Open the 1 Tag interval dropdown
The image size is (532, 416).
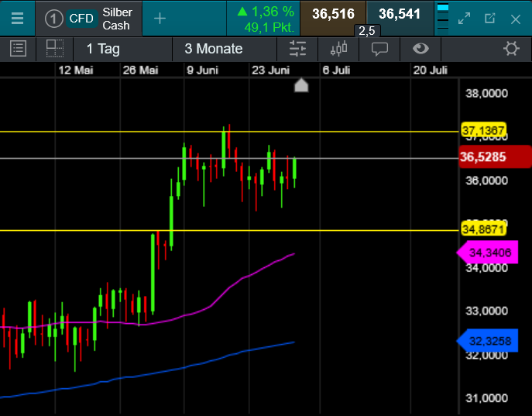point(103,49)
